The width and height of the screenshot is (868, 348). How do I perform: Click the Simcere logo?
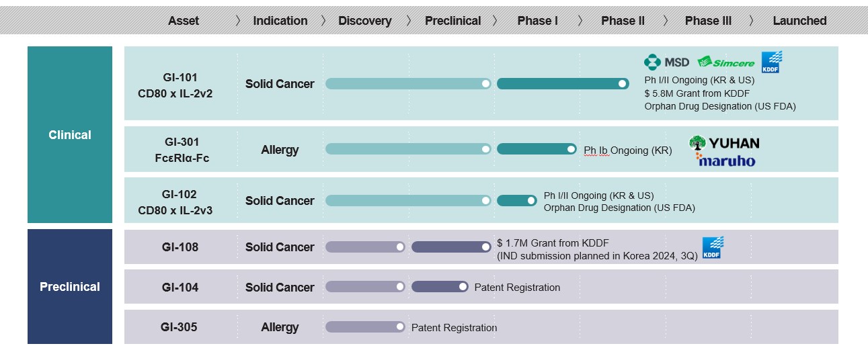point(726,62)
